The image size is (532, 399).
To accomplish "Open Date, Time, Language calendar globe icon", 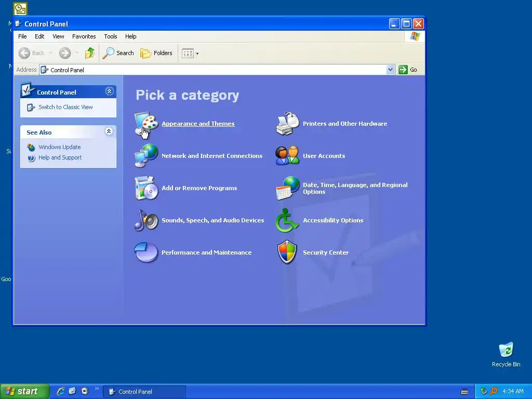I will click(287, 188).
